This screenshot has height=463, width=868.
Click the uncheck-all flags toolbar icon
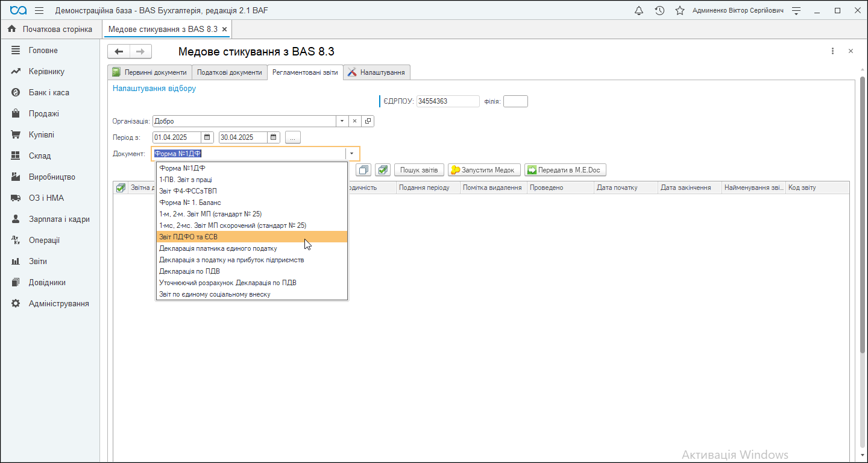pos(364,170)
